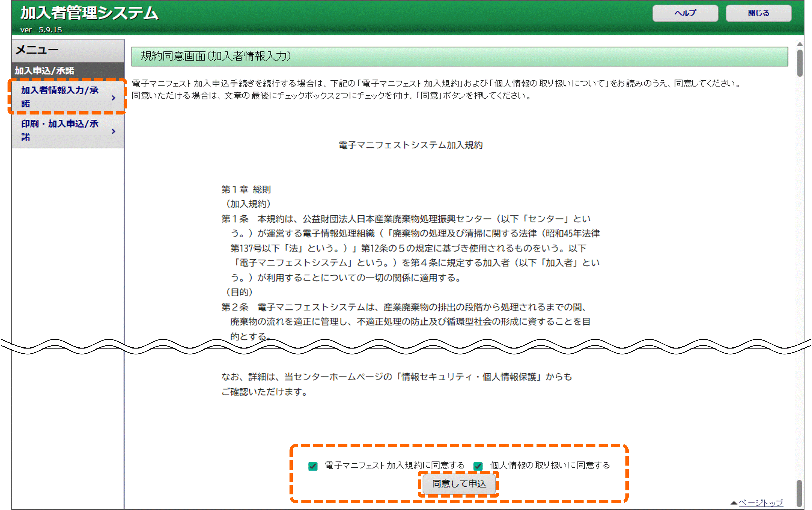The height and width of the screenshot is (510, 812).
Task: Click the 加入申込/承諾 menu section header
Action: pyautogui.click(x=68, y=71)
